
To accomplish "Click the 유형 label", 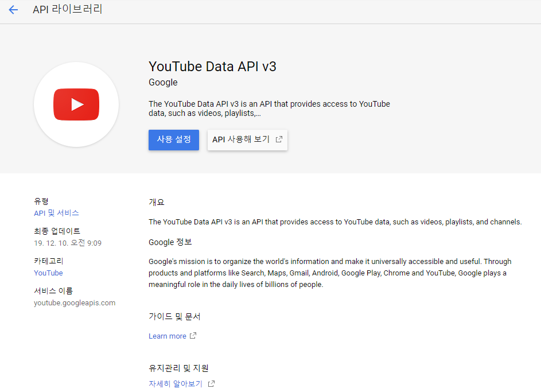I will 41,201.
